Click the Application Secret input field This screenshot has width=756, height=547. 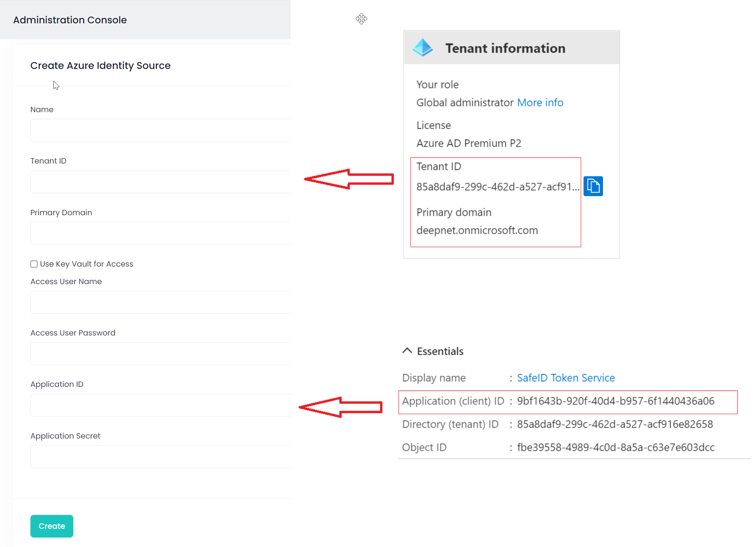click(x=161, y=456)
